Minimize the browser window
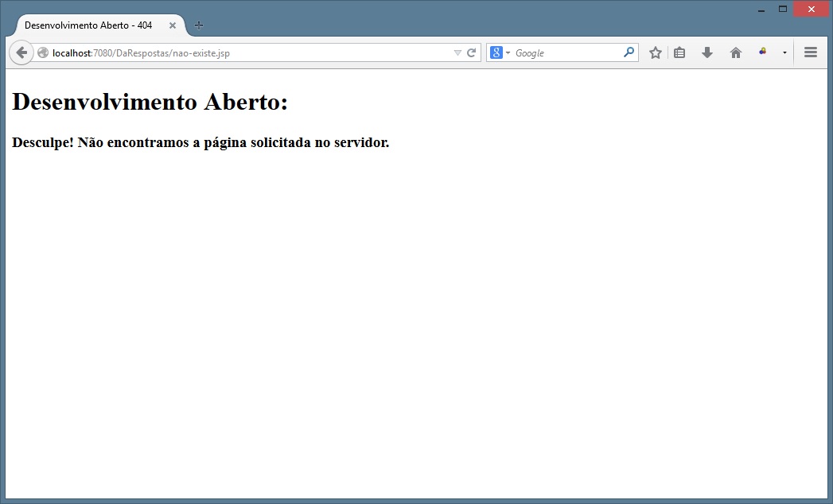The height and width of the screenshot is (504, 833). 761,10
